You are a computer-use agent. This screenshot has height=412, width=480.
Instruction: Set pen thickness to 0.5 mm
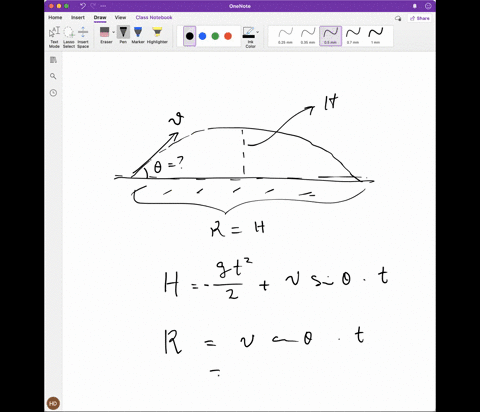[330, 36]
